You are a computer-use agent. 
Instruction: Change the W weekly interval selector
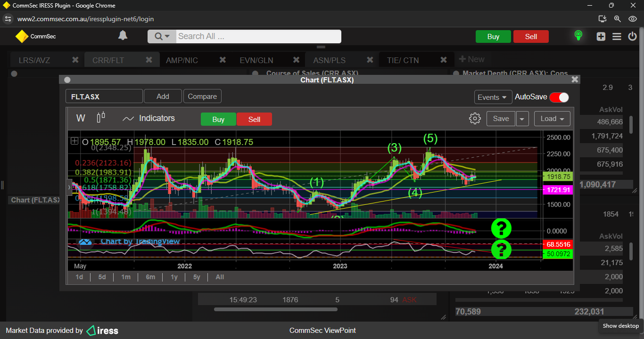81,118
